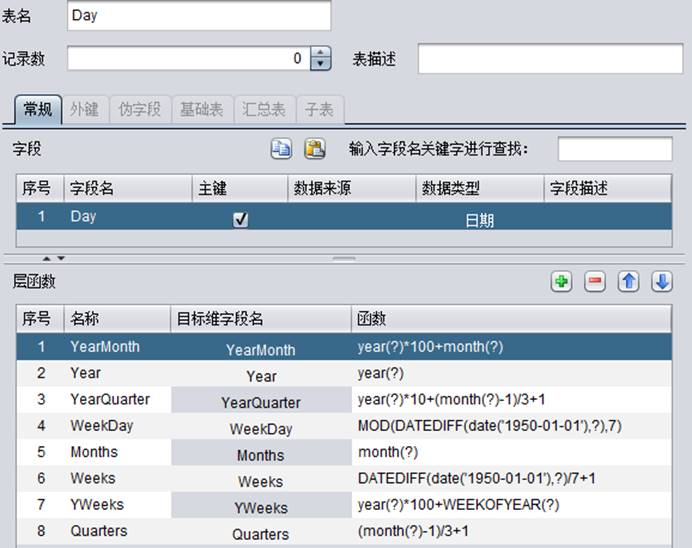Screen dimensions: 692x548
Task: Increase the record count with the spinner up arrow
Action: click(x=320, y=53)
